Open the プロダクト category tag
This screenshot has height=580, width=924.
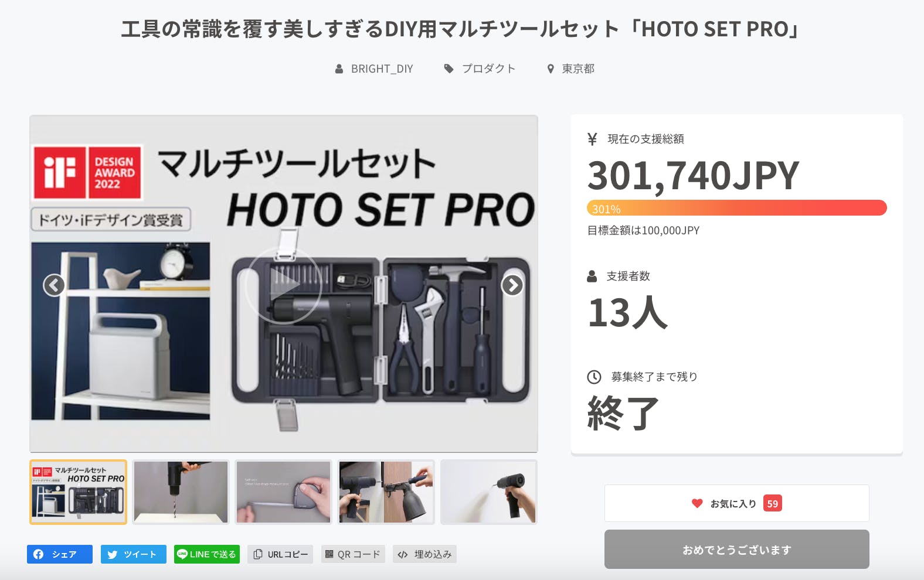(x=480, y=69)
